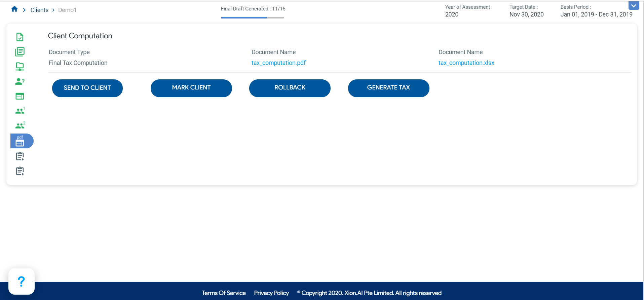Select the user with question mark icon
The image size is (644, 300).
click(x=20, y=81)
